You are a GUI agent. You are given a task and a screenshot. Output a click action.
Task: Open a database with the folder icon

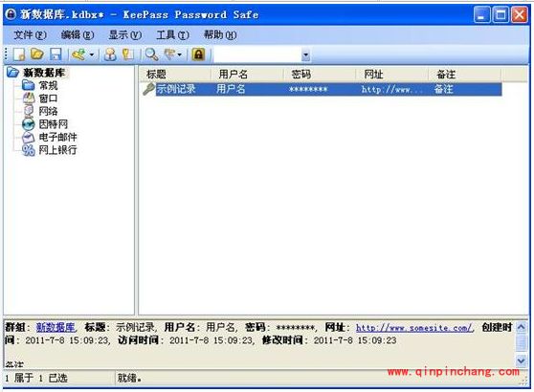pyautogui.click(x=37, y=54)
